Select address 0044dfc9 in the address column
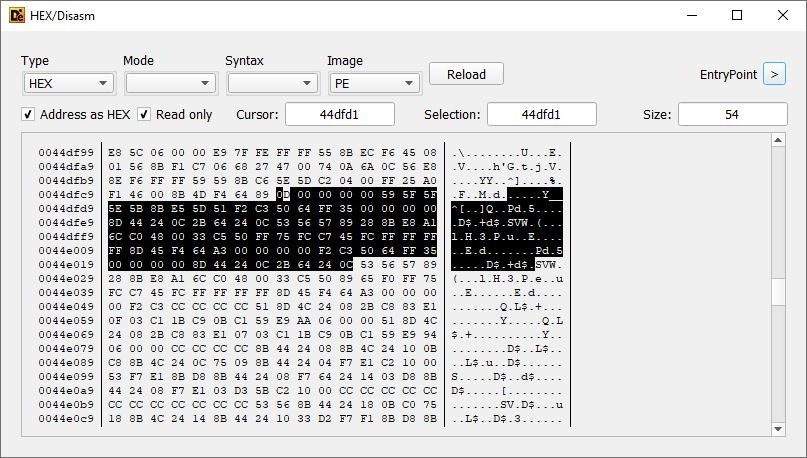Image resolution: width=807 pixels, height=458 pixels. pyautogui.click(x=66, y=195)
